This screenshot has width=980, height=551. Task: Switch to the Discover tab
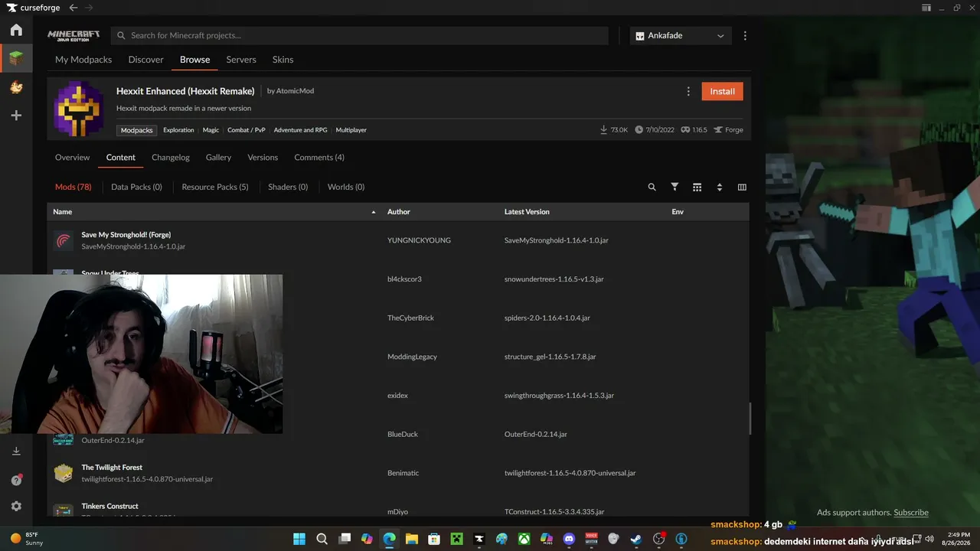(146, 60)
